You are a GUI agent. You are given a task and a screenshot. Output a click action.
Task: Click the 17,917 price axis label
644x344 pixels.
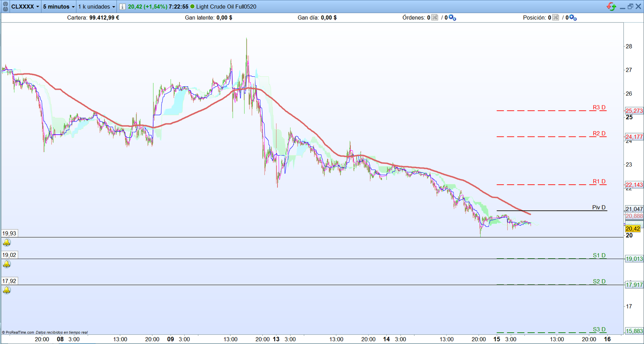tap(634, 284)
